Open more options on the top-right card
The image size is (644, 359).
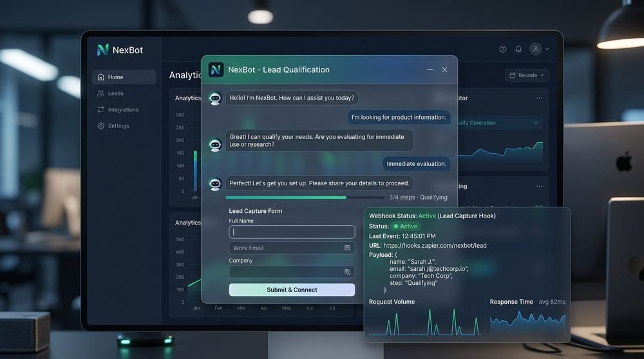[x=539, y=98]
